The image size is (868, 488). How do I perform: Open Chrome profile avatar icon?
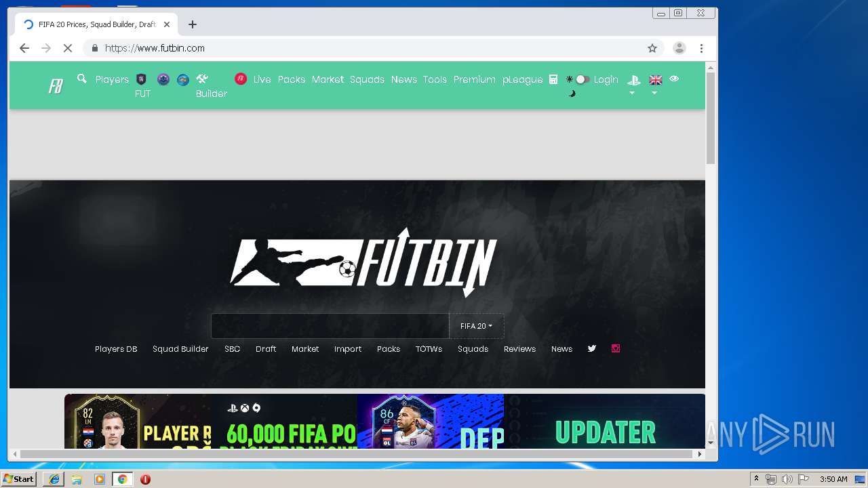coord(679,48)
